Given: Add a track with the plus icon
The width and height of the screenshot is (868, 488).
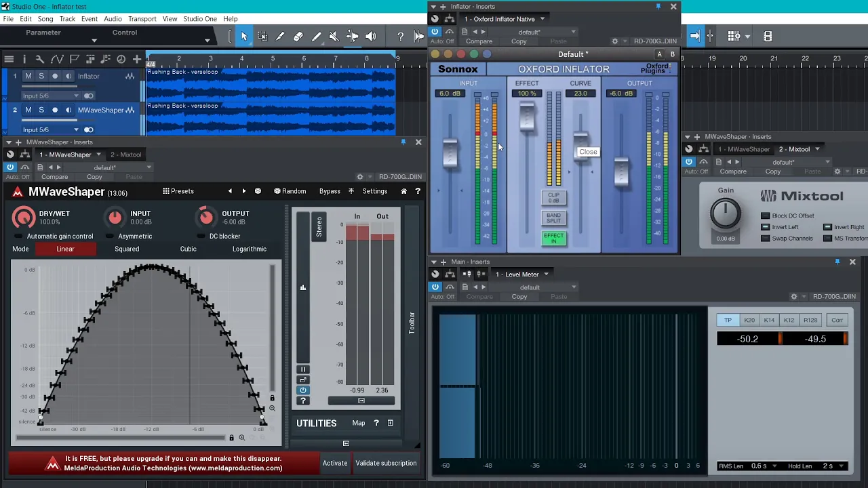Looking at the screenshot, I should pos(137,59).
